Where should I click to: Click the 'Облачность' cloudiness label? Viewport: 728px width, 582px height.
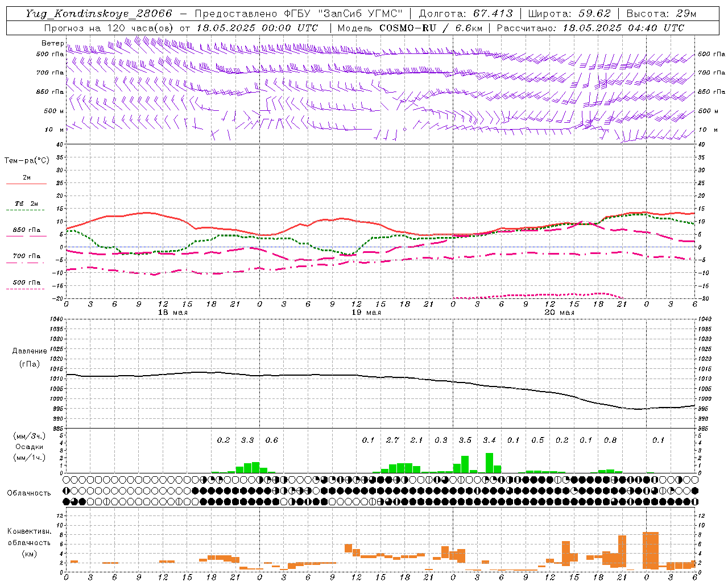29,493
